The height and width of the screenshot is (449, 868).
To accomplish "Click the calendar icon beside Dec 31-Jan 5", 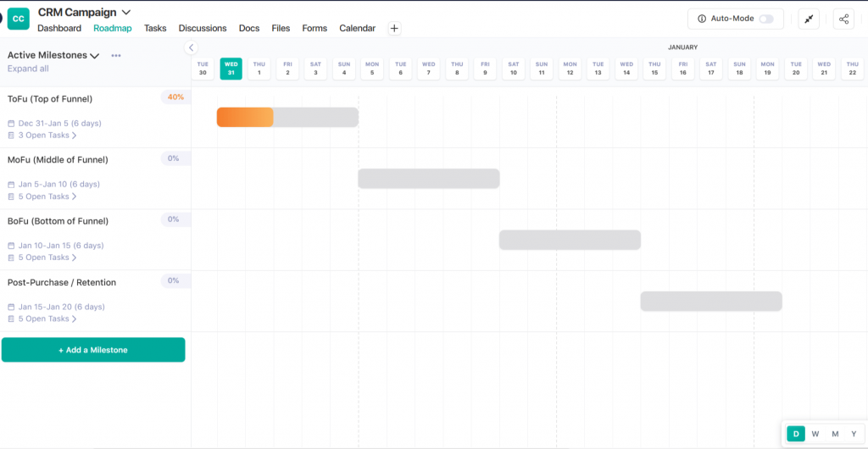I will (11, 124).
